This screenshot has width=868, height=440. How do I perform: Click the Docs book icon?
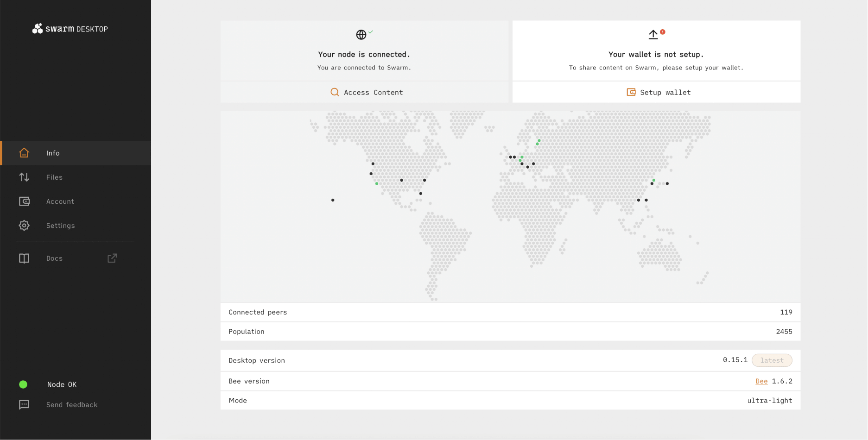click(24, 258)
